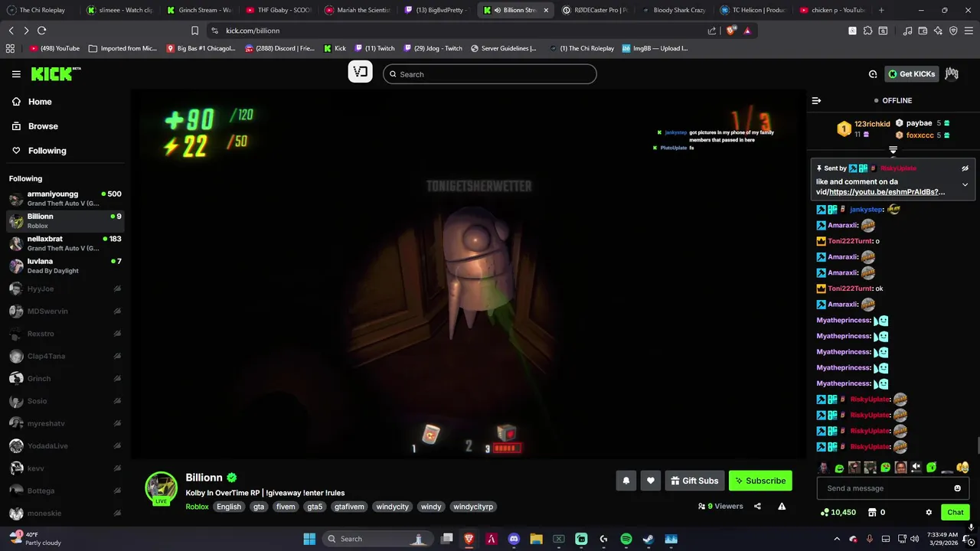The height and width of the screenshot is (551, 980).
Task: Click the Kick search field
Action: pos(490,74)
